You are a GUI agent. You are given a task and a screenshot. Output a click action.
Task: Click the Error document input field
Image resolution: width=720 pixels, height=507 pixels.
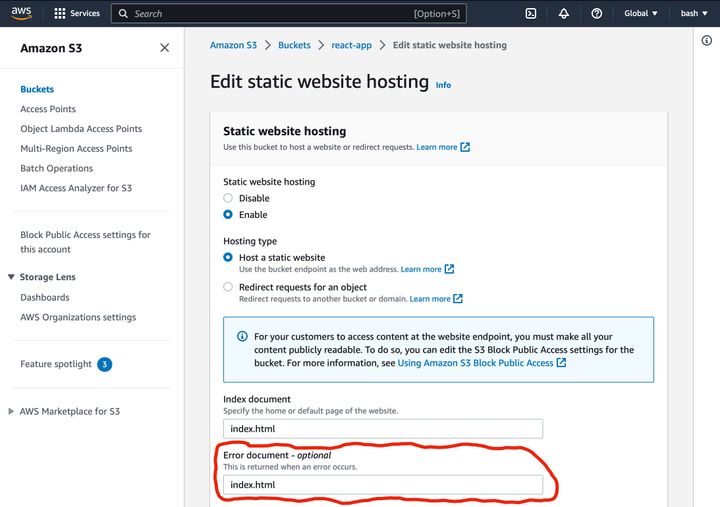pos(382,485)
